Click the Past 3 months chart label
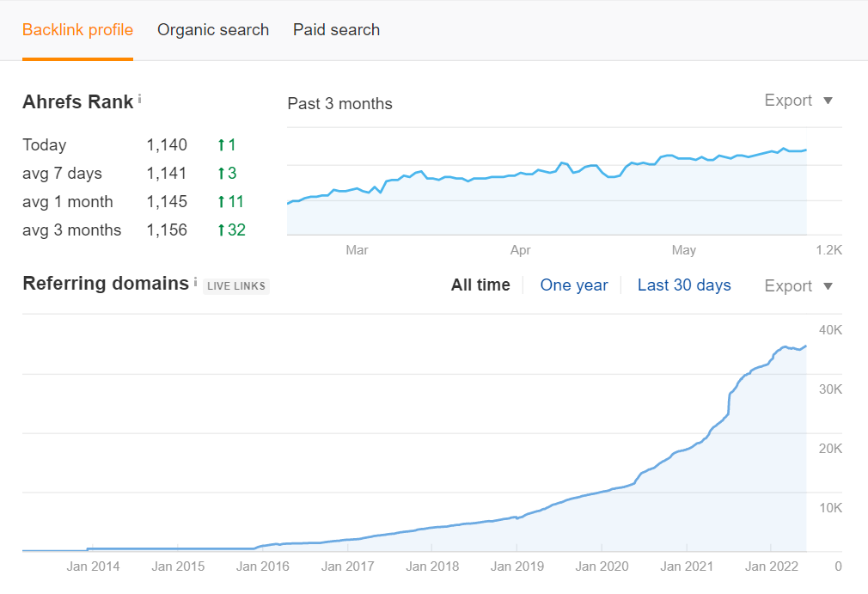868x594 pixels. point(339,104)
